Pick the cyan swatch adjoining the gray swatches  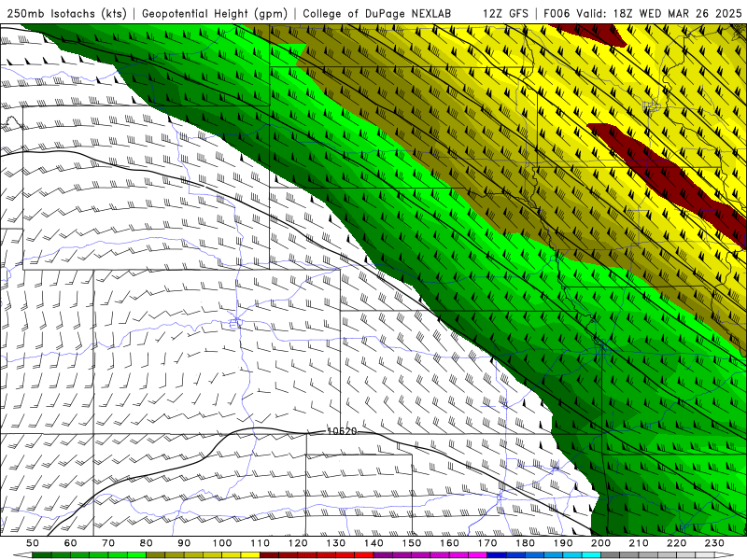click(591, 555)
